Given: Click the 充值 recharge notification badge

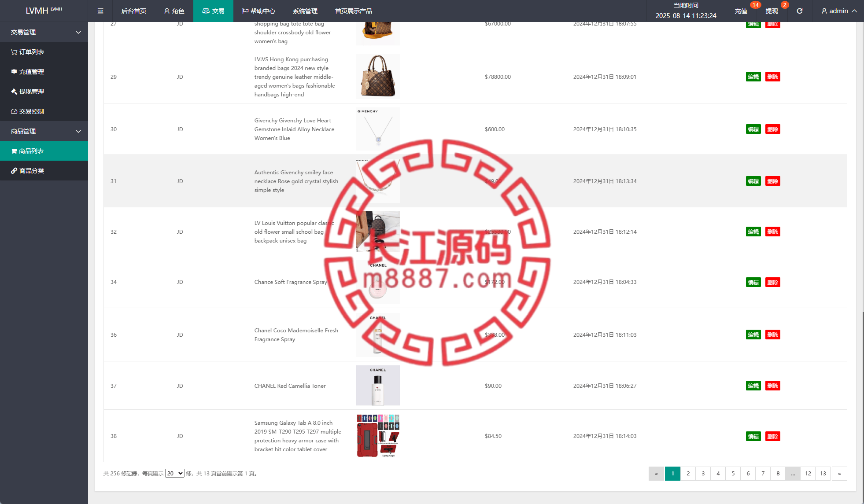Looking at the screenshot, I should pyautogui.click(x=756, y=5).
